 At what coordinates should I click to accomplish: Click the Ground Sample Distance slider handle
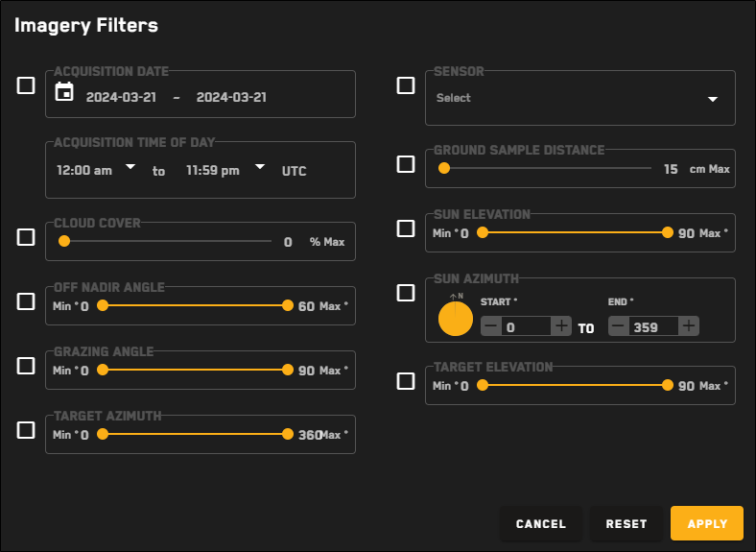point(444,168)
